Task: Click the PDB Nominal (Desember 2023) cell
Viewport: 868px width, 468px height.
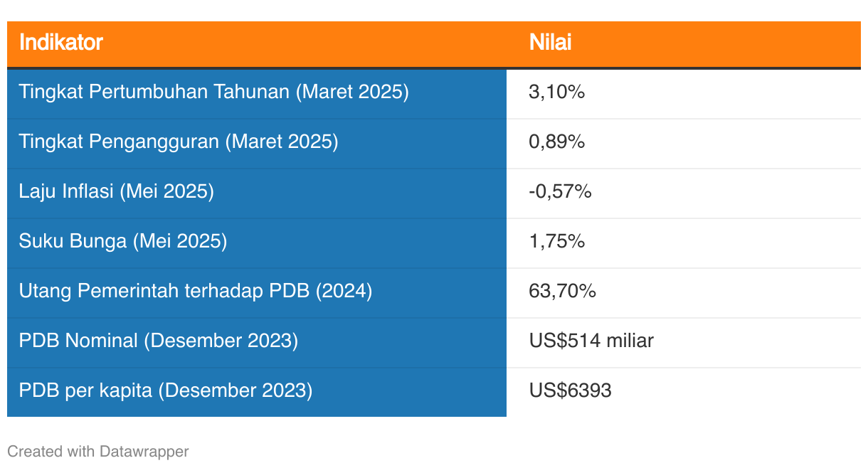Action: tap(257, 343)
